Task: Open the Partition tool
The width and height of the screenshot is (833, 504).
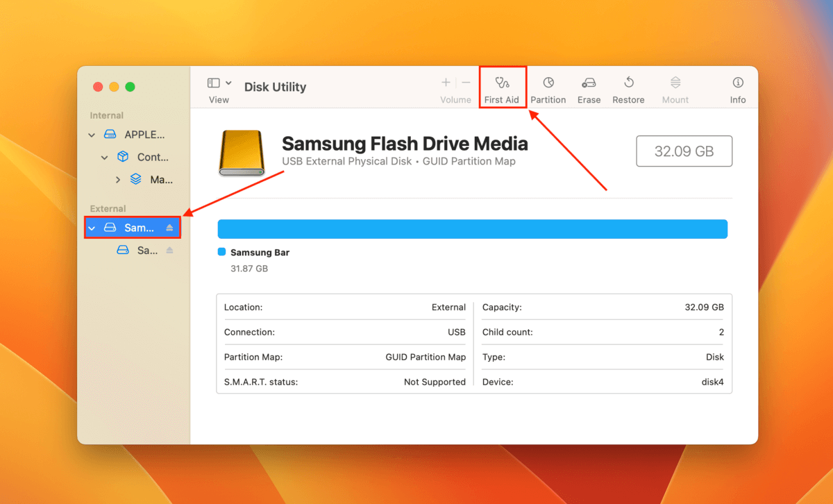Action: tap(548, 90)
